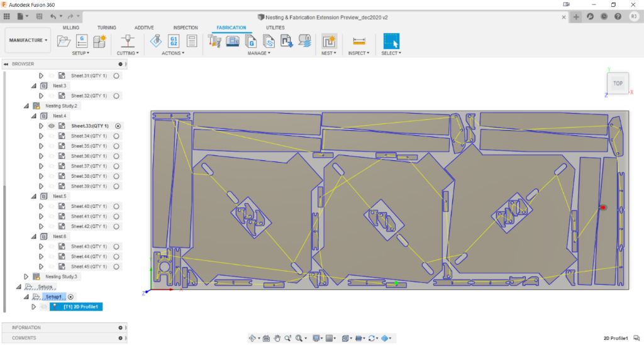Open the MANUFACTURE workspace dropdown
The image size is (644, 345).
(28, 40)
